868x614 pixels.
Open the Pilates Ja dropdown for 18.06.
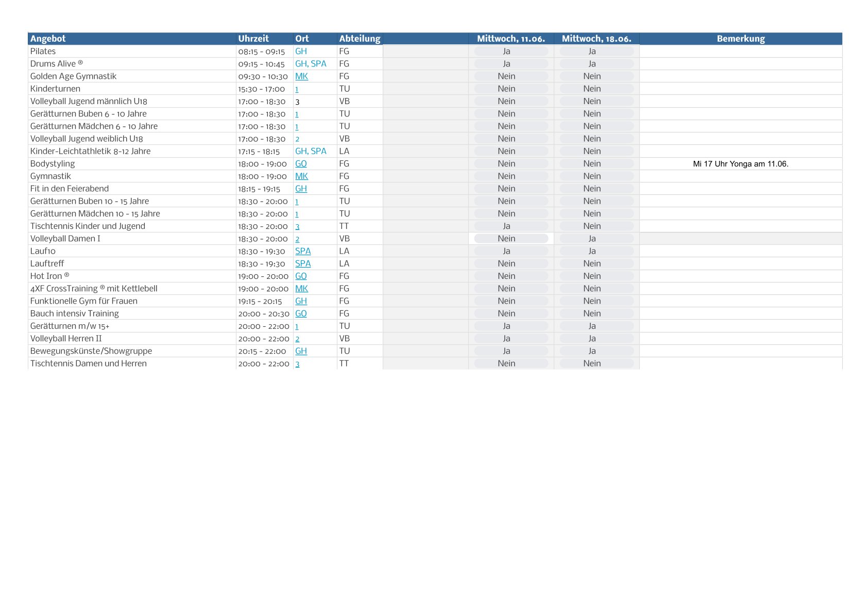click(597, 51)
